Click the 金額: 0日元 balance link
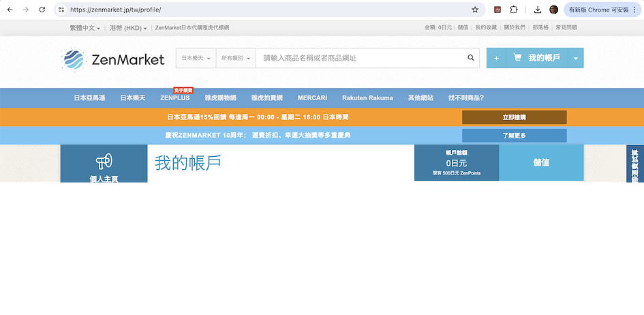 pyautogui.click(x=438, y=27)
